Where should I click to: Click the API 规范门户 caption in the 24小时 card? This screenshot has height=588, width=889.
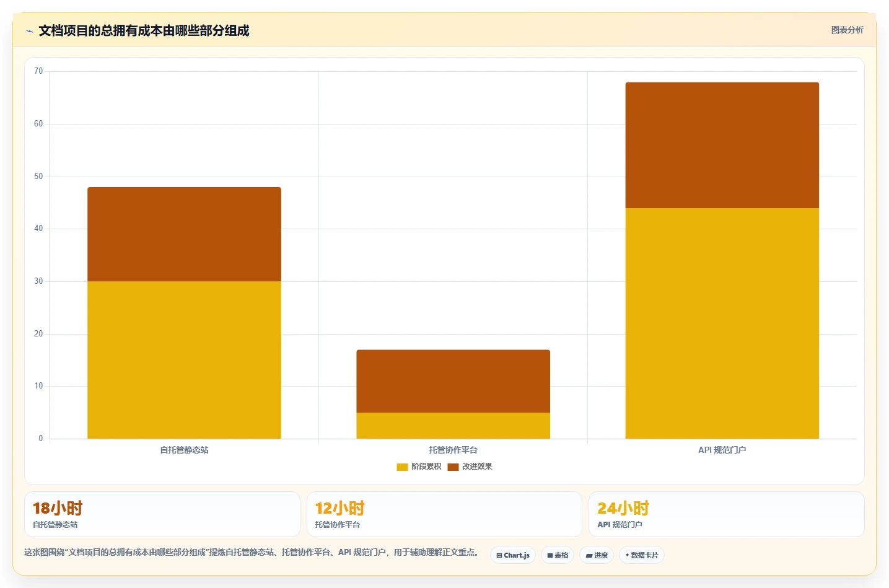620,525
